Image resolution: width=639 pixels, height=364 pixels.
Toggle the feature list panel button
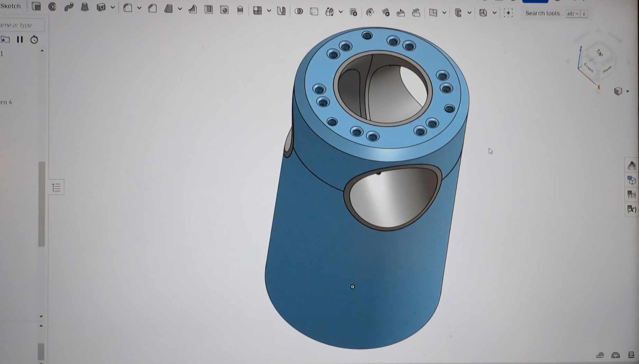[x=56, y=188]
